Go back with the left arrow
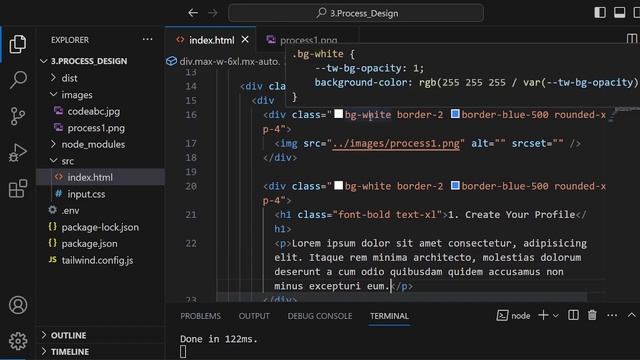Image resolution: width=640 pixels, height=360 pixels. pos(193,13)
